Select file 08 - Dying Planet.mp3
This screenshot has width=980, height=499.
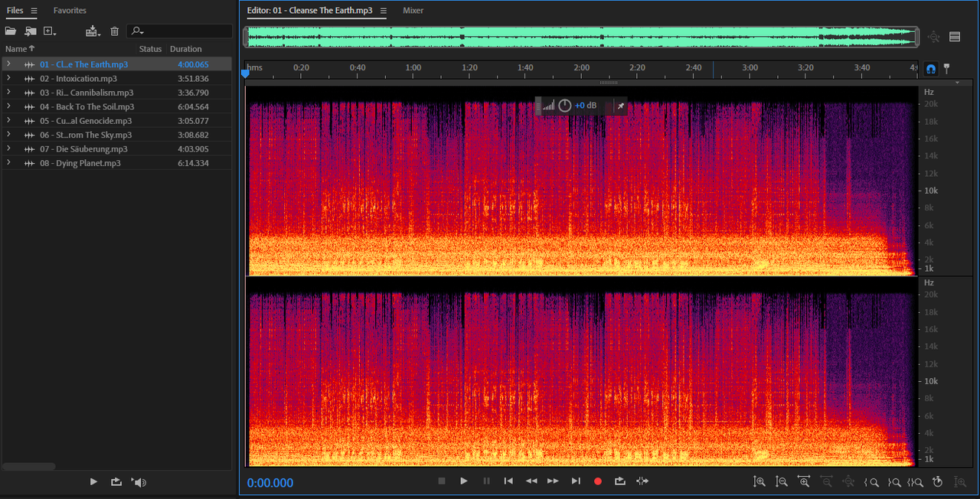pyautogui.click(x=80, y=163)
